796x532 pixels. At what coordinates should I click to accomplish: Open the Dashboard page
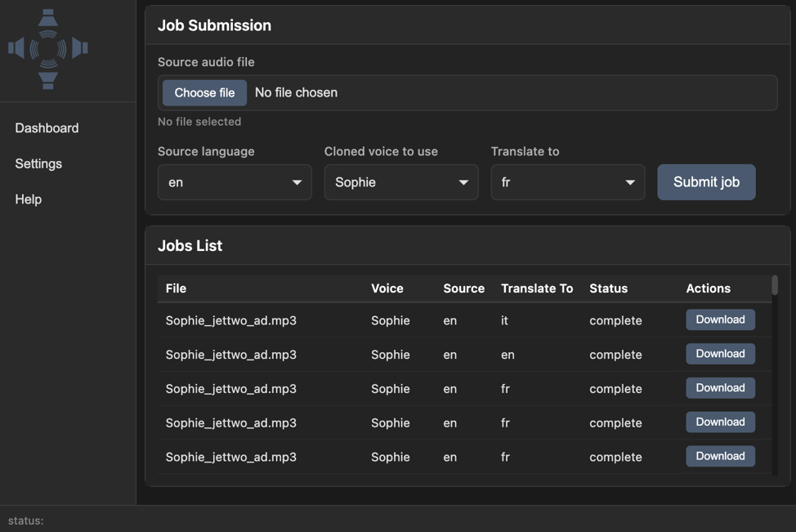point(47,127)
